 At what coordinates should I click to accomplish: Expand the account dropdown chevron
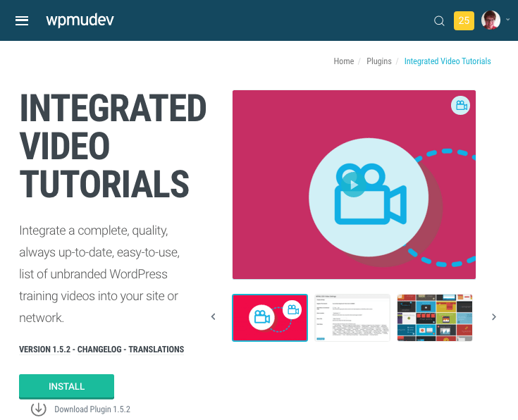point(508,20)
